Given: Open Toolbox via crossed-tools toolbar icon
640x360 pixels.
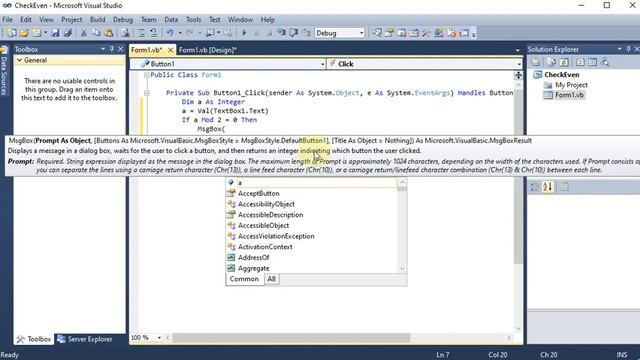Looking at the screenshot, I should [x=426, y=33].
